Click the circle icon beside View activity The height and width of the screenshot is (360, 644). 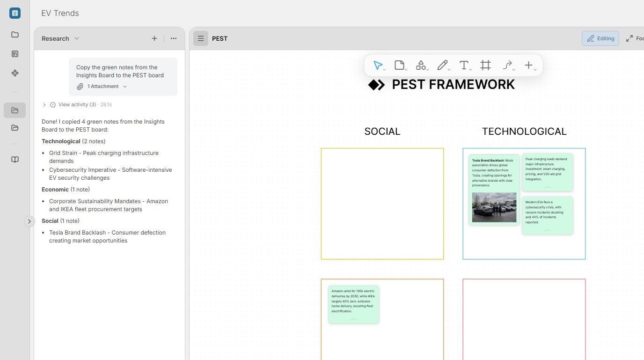coord(53,105)
